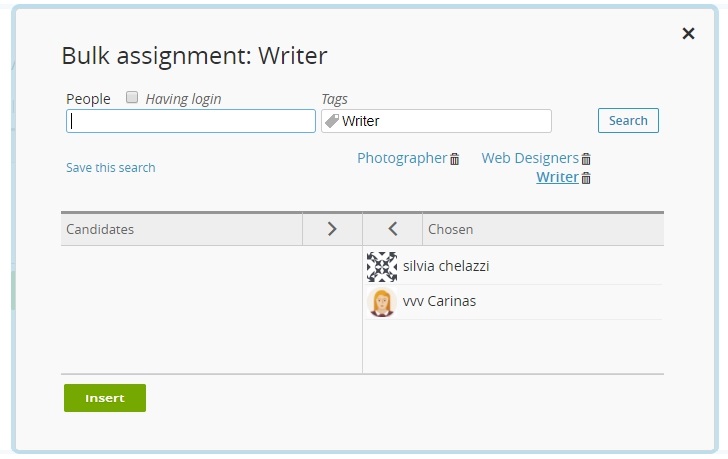Click the tag icon in Tags field
The height and width of the screenshot is (459, 728).
332,121
